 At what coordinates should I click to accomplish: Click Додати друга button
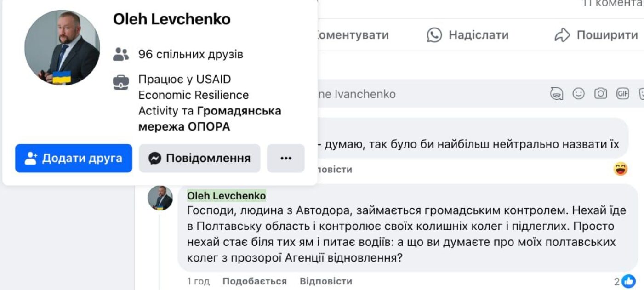(74, 158)
